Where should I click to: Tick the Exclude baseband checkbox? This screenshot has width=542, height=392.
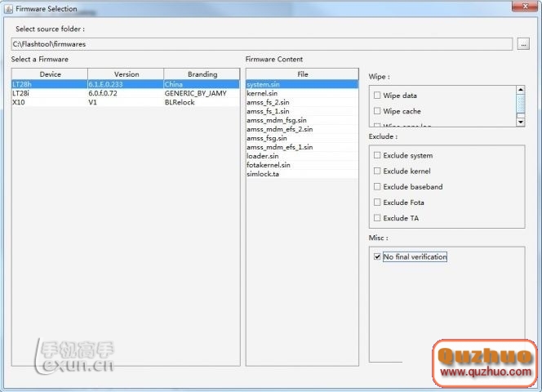pos(377,186)
